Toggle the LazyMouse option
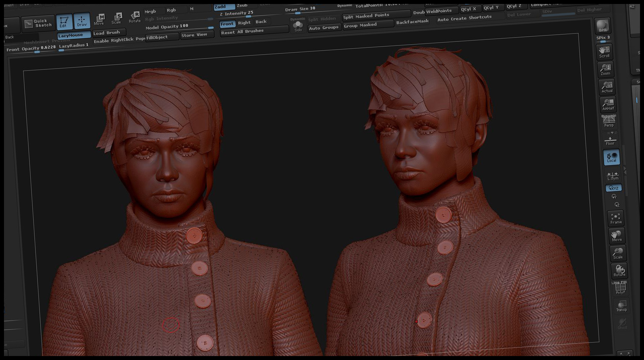Screen dimensions: 644x360 click(74, 35)
